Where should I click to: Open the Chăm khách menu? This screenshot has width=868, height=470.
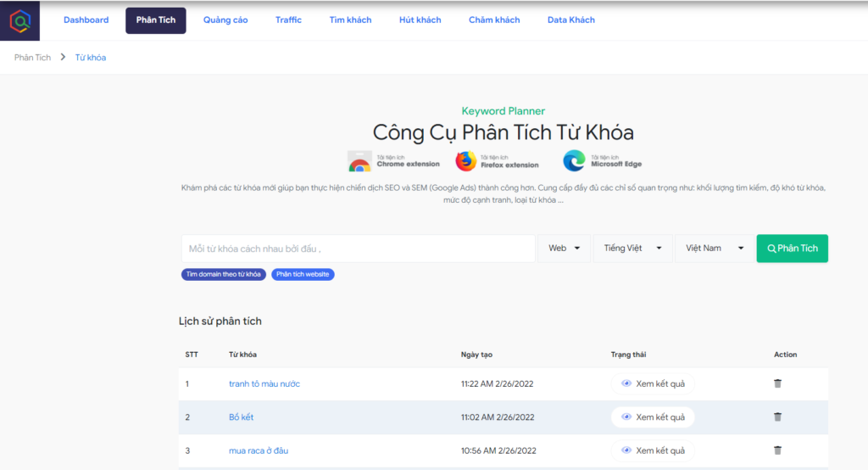[494, 20]
